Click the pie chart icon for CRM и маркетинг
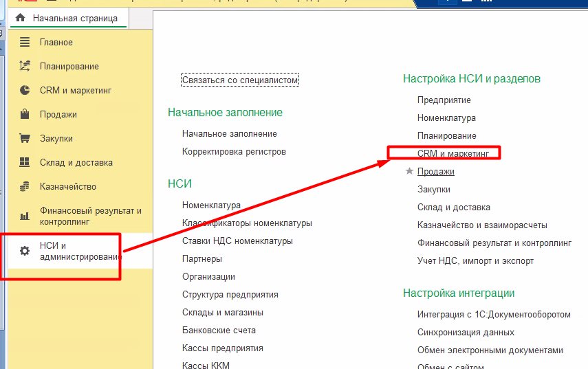Viewport: 588px width, 369px height. [x=25, y=91]
